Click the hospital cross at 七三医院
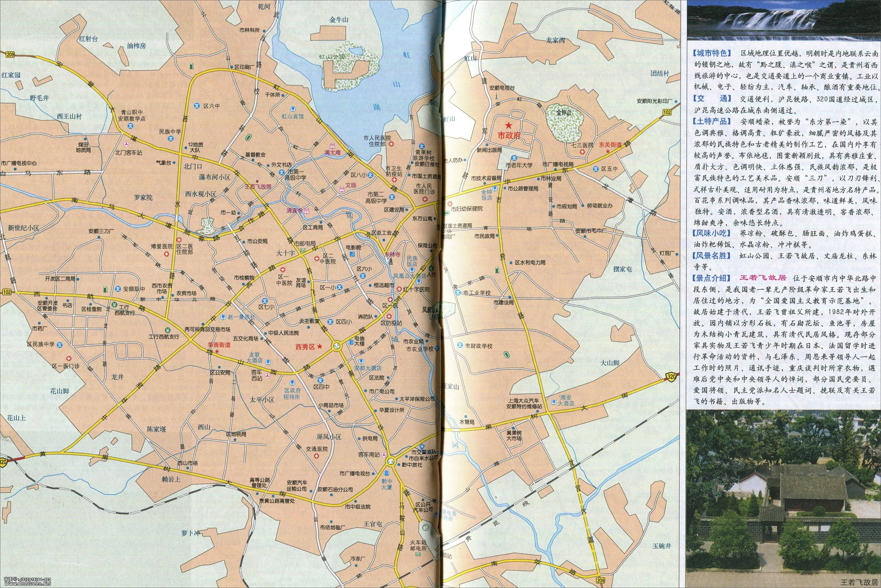The width and height of the screenshot is (881, 588). pos(582,152)
